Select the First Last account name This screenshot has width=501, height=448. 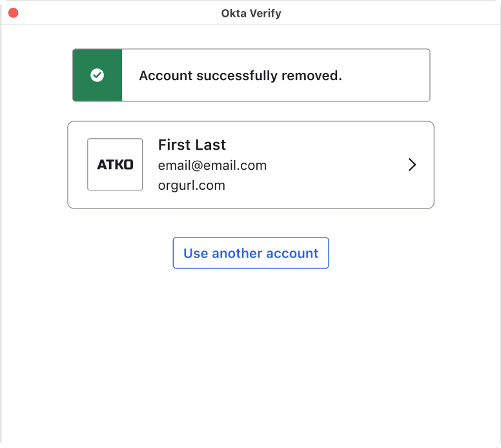coord(192,145)
